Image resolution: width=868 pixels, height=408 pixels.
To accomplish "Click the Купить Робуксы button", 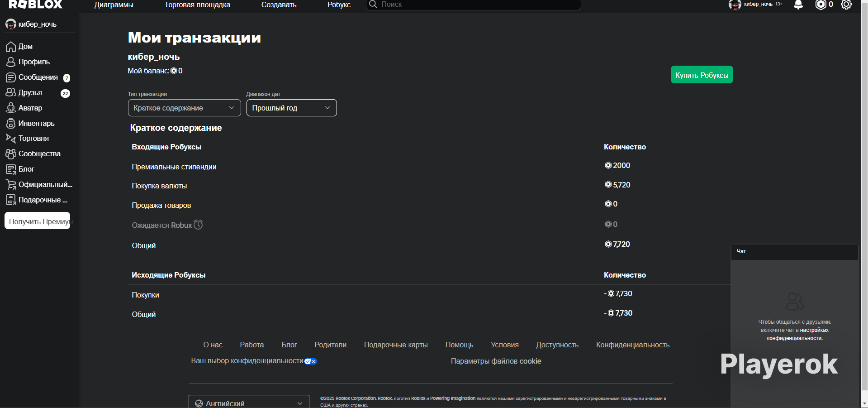I will [702, 75].
